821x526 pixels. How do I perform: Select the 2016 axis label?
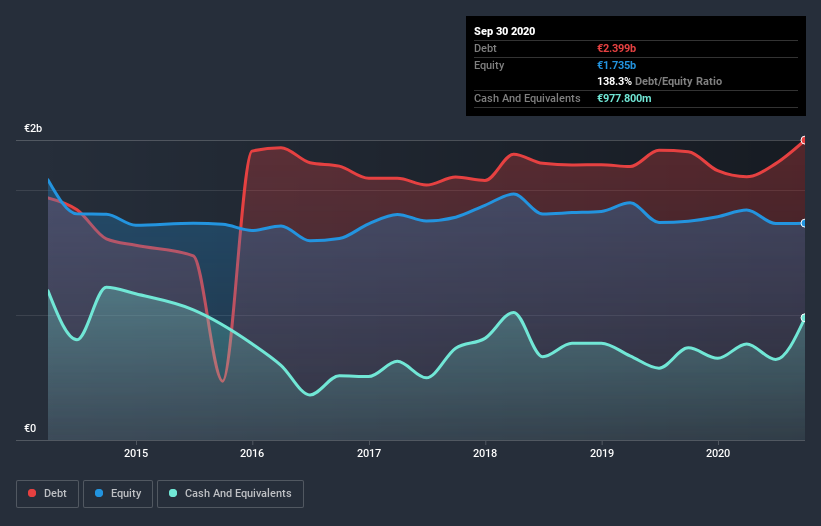[x=252, y=453]
